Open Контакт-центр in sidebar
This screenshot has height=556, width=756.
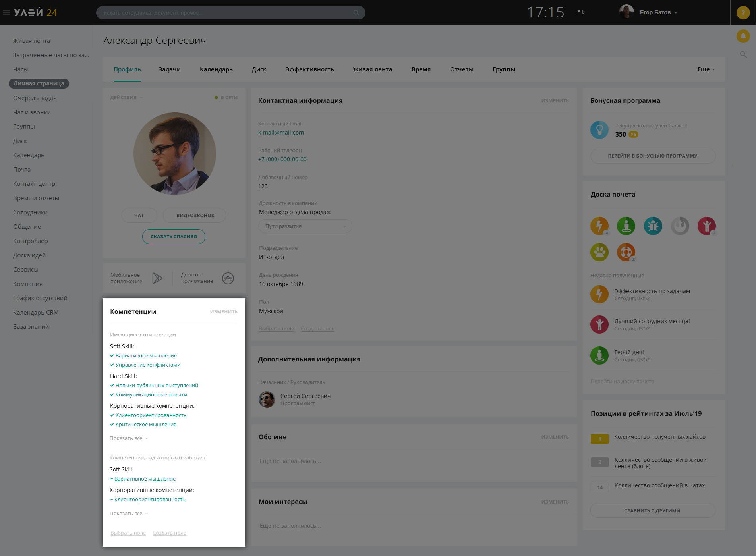(x=34, y=184)
